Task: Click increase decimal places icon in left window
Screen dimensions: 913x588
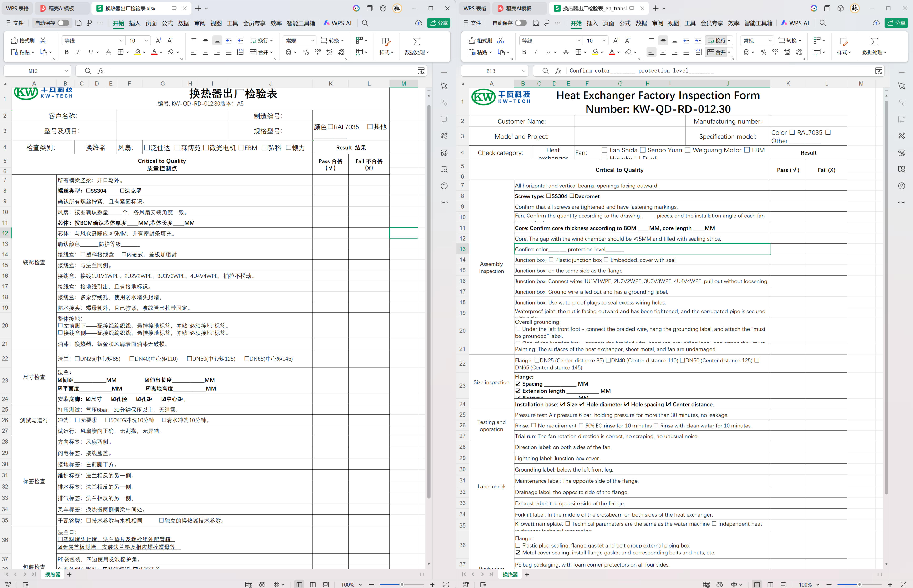Action: 330,52
